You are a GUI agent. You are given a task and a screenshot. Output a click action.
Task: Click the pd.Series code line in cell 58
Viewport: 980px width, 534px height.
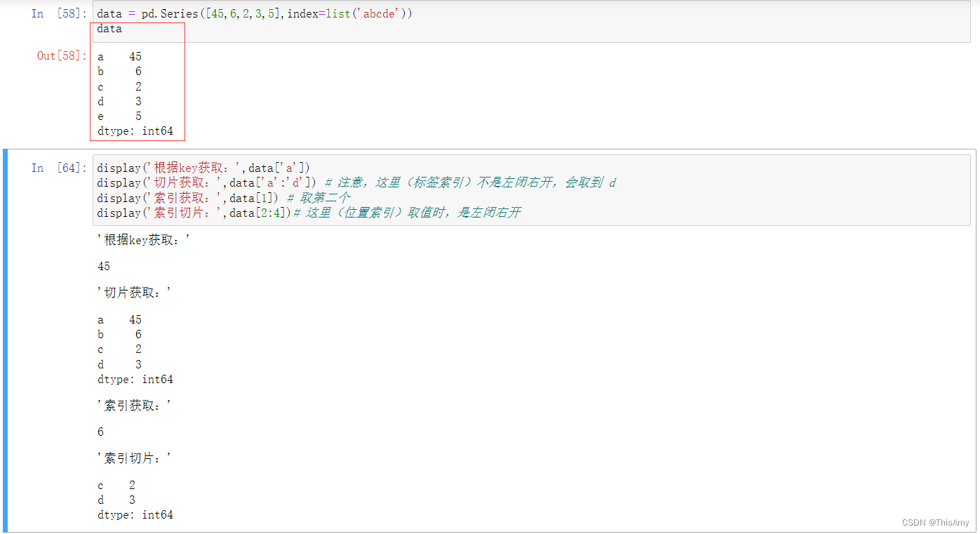[254, 13]
